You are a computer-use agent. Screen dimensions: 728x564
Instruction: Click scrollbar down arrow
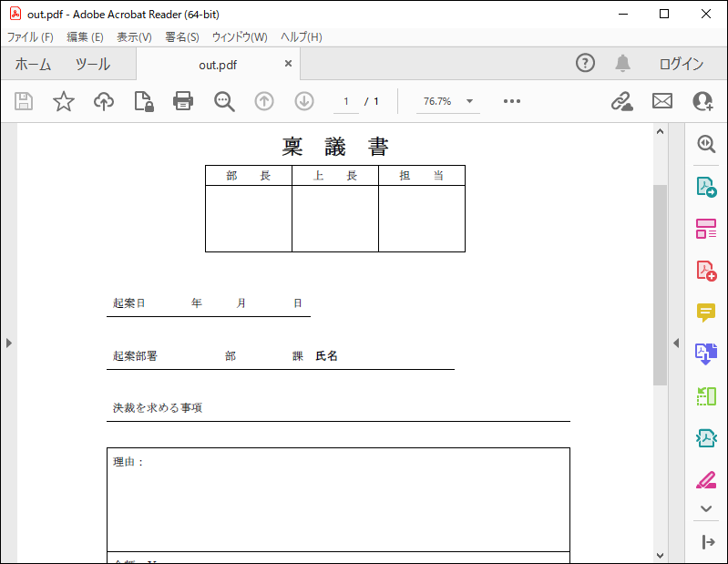(x=660, y=555)
